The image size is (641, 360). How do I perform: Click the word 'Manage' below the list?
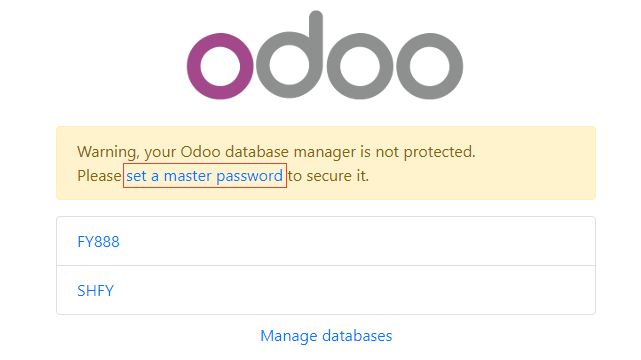tap(289, 336)
